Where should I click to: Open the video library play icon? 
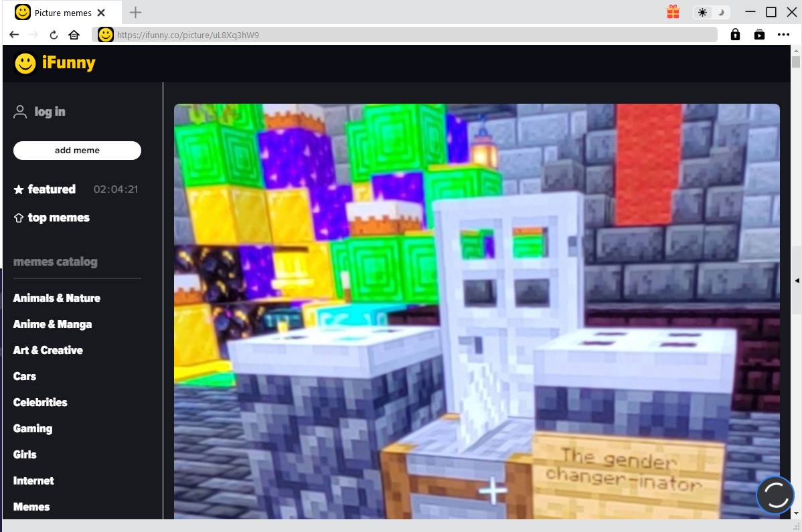[x=759, y=35]
